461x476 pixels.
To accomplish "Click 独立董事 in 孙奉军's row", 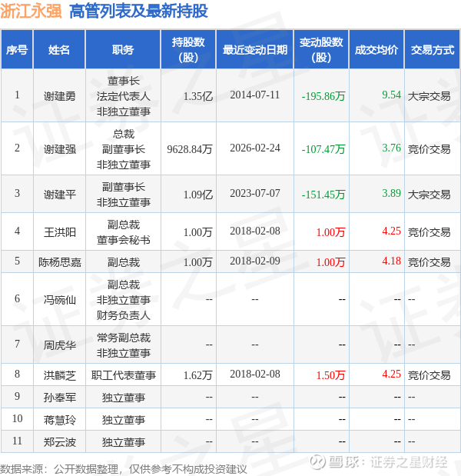I will click(x=124, y=398).
